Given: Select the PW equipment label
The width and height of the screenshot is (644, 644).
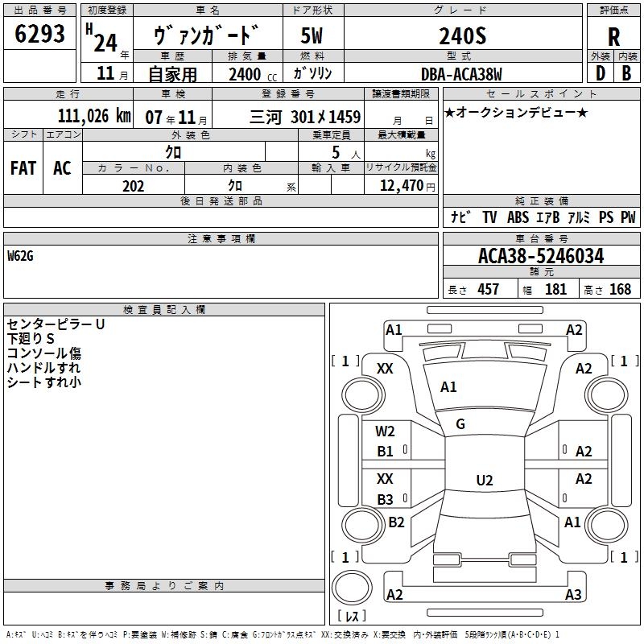Looking at the screenshot, I should [x=628, y=217].
